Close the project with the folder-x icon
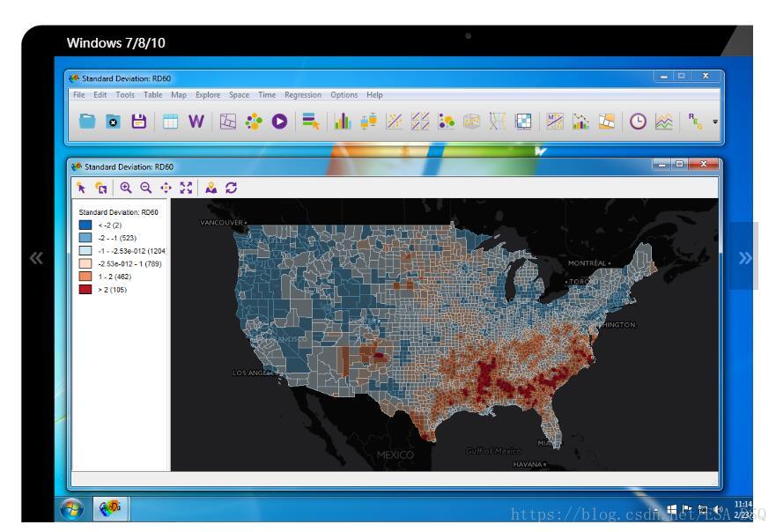776x532 pixels. (x=114, y=121)
